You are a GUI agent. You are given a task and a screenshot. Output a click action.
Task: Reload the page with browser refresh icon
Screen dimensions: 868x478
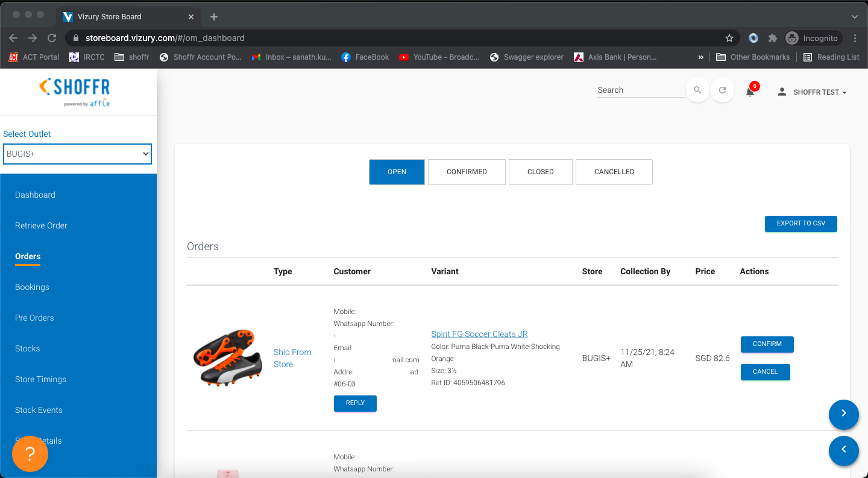(52, 38)
